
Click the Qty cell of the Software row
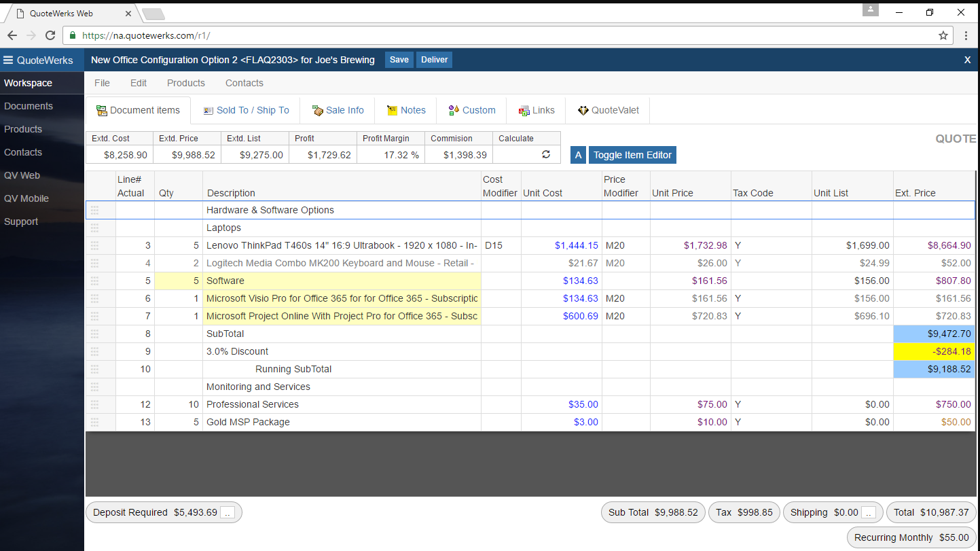coord(179,281)
